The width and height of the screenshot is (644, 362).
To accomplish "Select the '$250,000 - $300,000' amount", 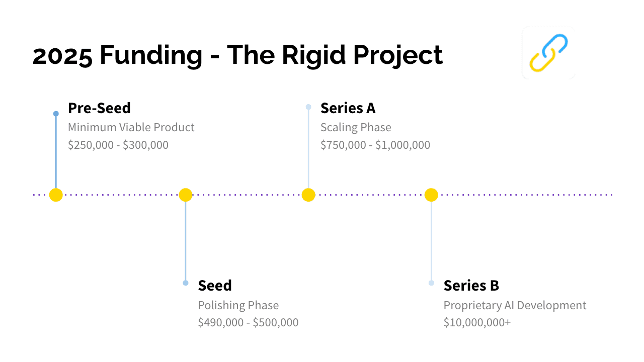I will (118, 145).
